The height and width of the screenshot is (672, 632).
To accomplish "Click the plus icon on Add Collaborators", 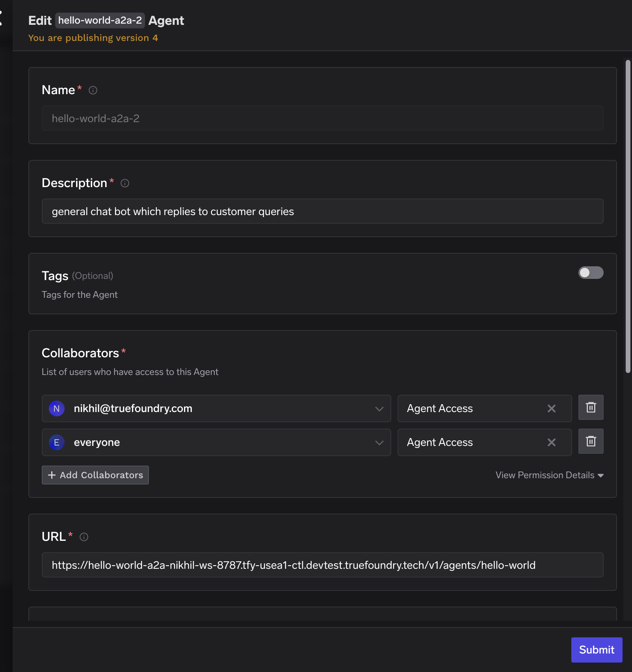I will coord(52,475).
